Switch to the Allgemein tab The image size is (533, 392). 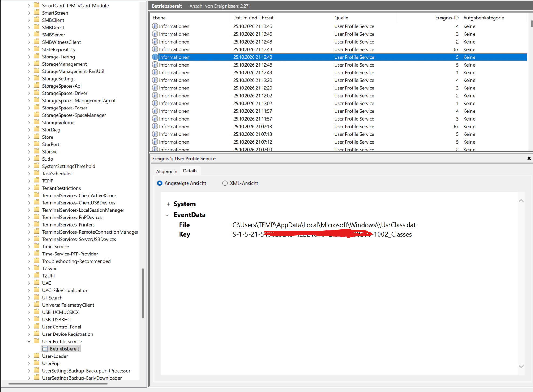coord(167,171)
